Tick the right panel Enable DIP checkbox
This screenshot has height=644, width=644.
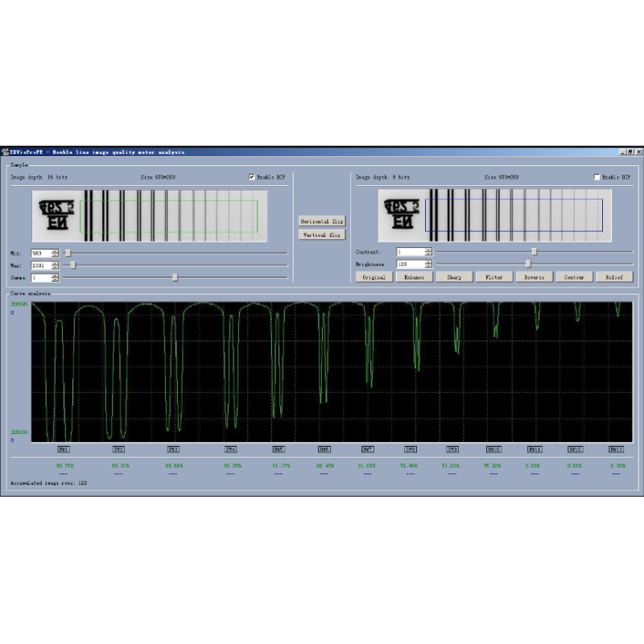pos(597,177)
